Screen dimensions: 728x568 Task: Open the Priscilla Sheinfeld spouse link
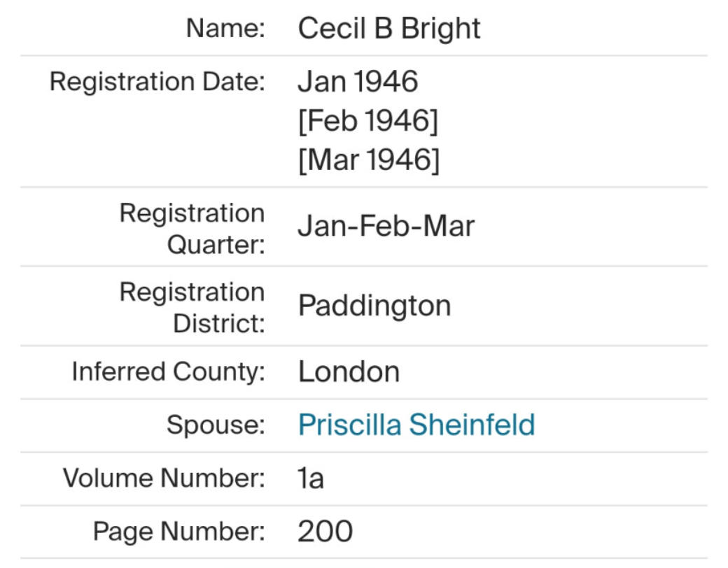pos(416,425)
